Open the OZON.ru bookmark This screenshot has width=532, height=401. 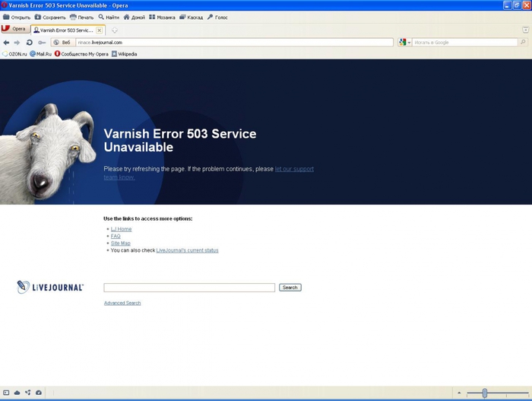(14, 54)
